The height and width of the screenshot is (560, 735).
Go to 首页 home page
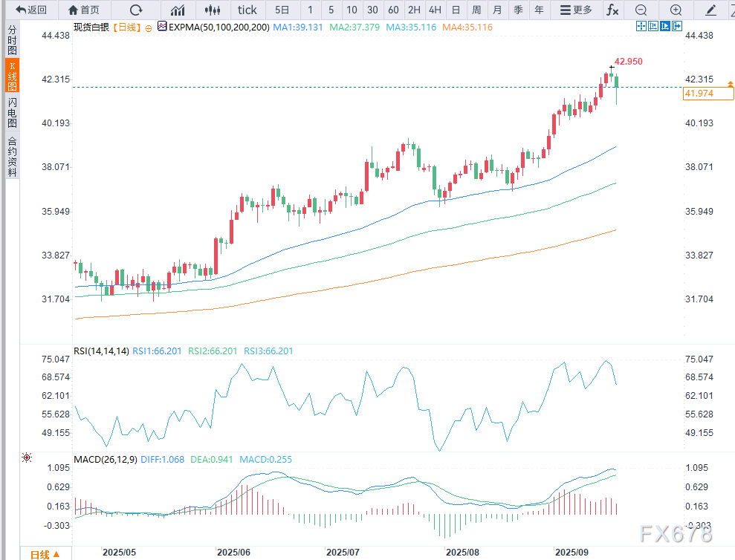(x=83, y=10)
